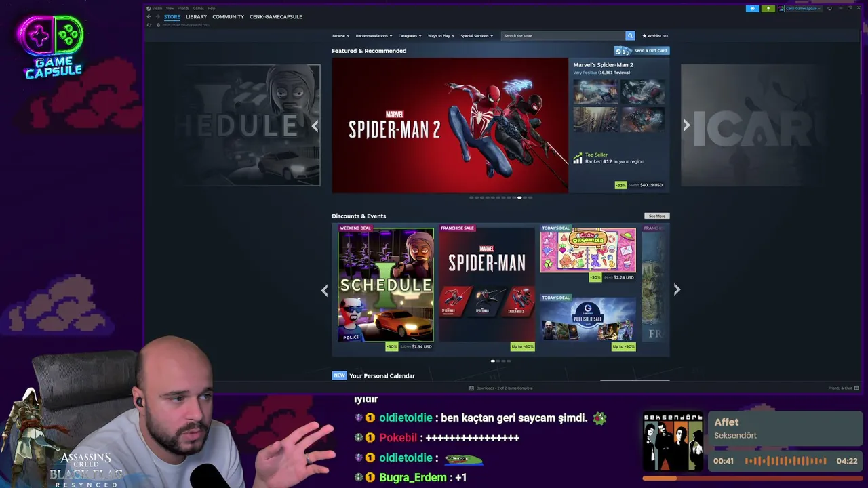
Task: Open Downloads status in bottom bar
Action: click(501, 388)
